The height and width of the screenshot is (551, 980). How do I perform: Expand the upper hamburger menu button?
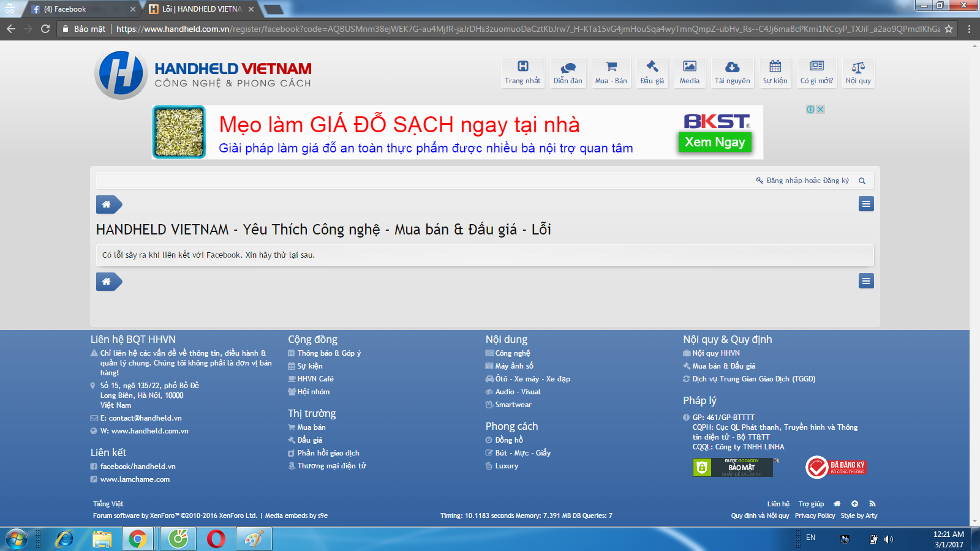coord(866,204)
